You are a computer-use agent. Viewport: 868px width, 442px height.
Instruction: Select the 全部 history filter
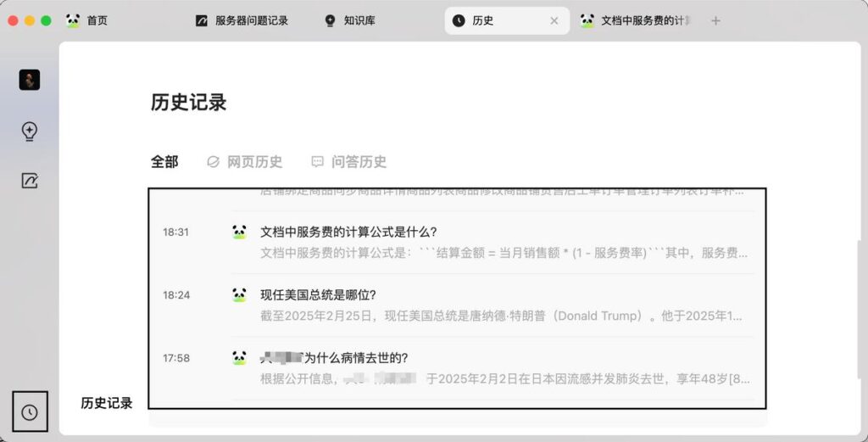pyautogui.click(x=164, y=162)
